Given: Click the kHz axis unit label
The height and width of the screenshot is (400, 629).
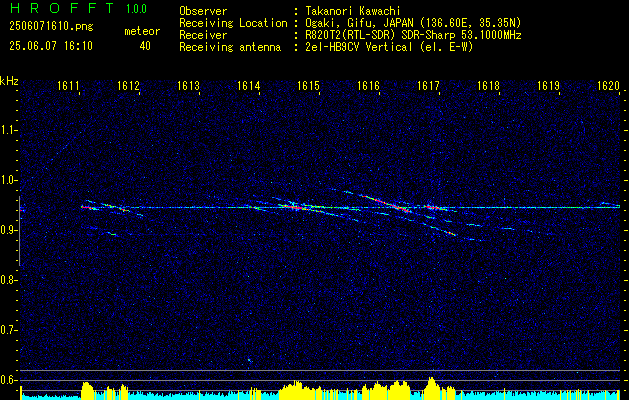Looking at the screenshot, I should point(9,81).
